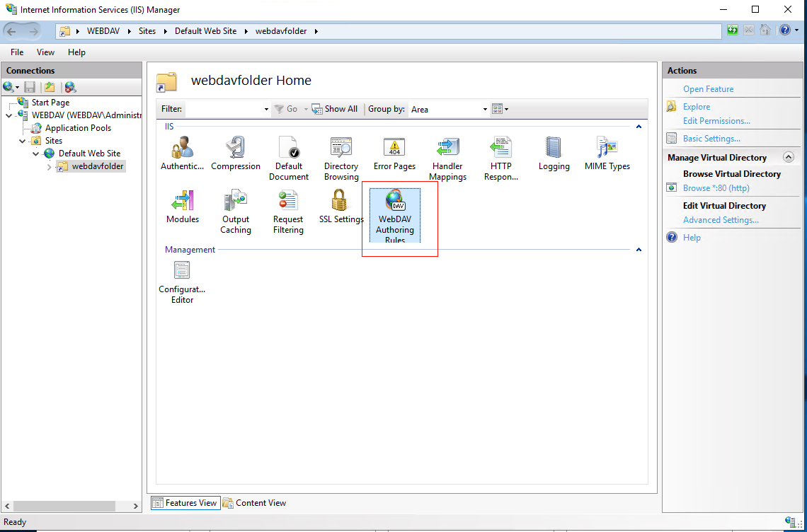Switch to the Content View tab

[254, 503]
